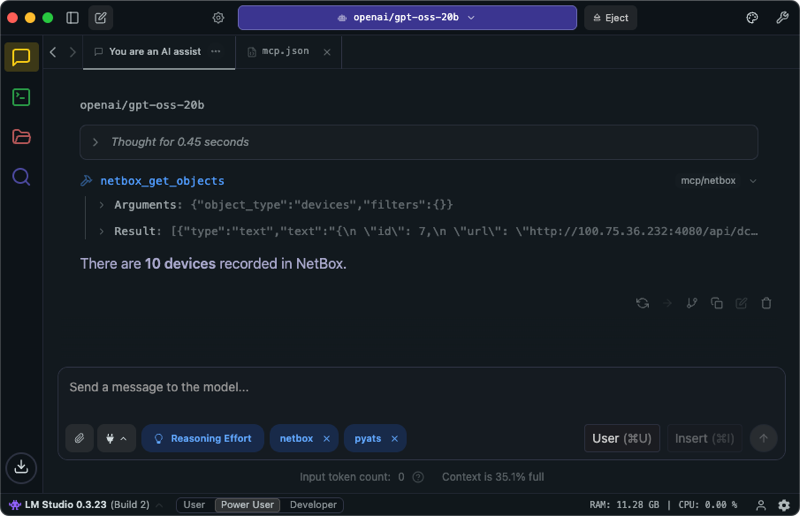Viewport: 800px width, 516px height.
Task: Go forward with the right arrow
Action: click(x=72, y=52)
